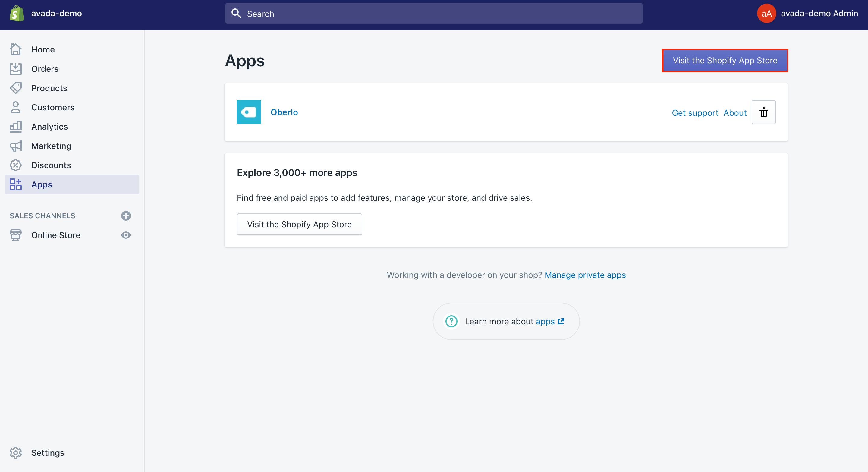Open the Apps menu item
868x472 pixels.
(x=42, y=184)
